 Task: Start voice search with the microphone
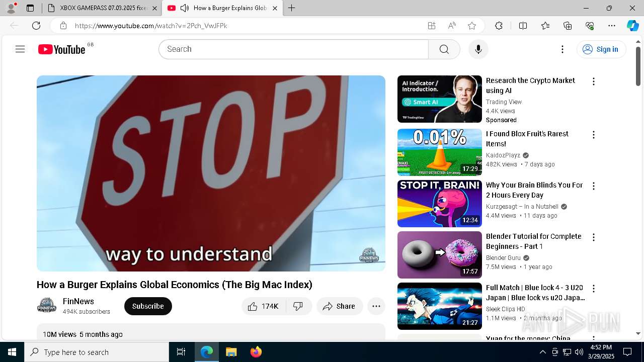coord(478,49)
